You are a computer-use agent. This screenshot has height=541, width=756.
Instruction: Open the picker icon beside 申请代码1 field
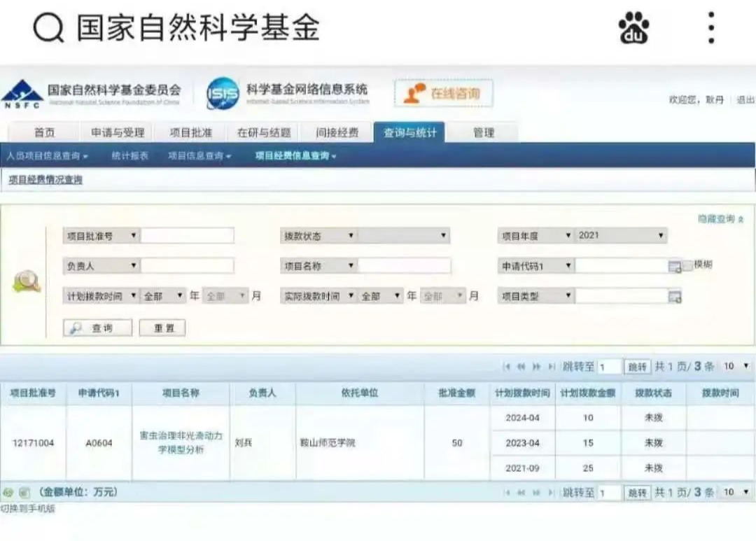click(x=674, y=267)
